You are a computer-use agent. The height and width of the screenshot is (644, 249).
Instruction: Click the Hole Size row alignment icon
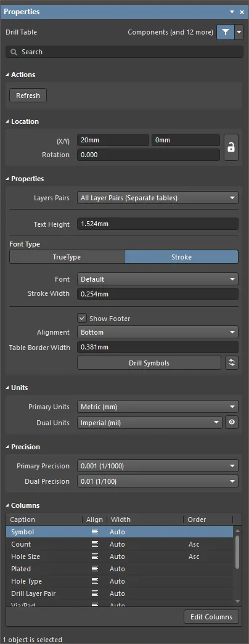[x=95, y=556]
